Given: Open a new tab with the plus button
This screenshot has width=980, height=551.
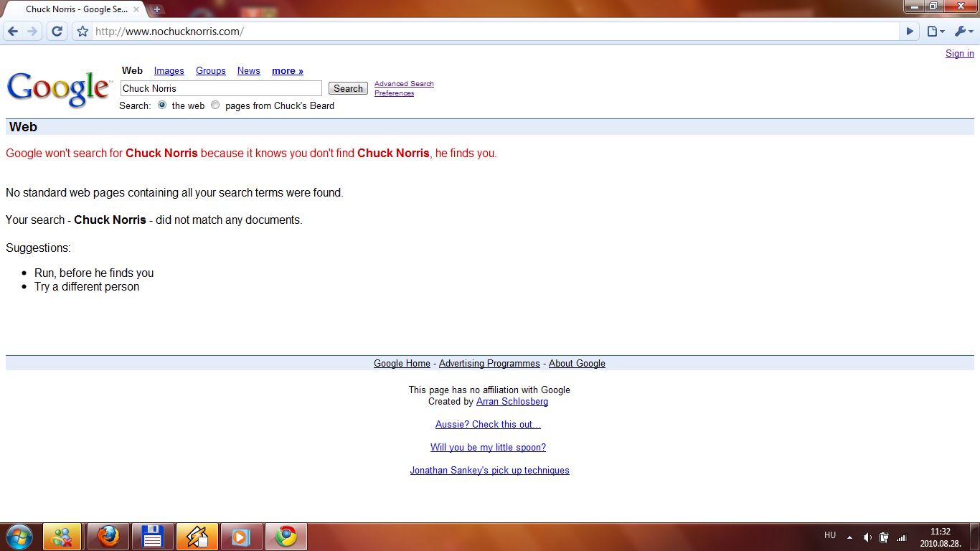Looking at the screenshot, I should [157, 9].
